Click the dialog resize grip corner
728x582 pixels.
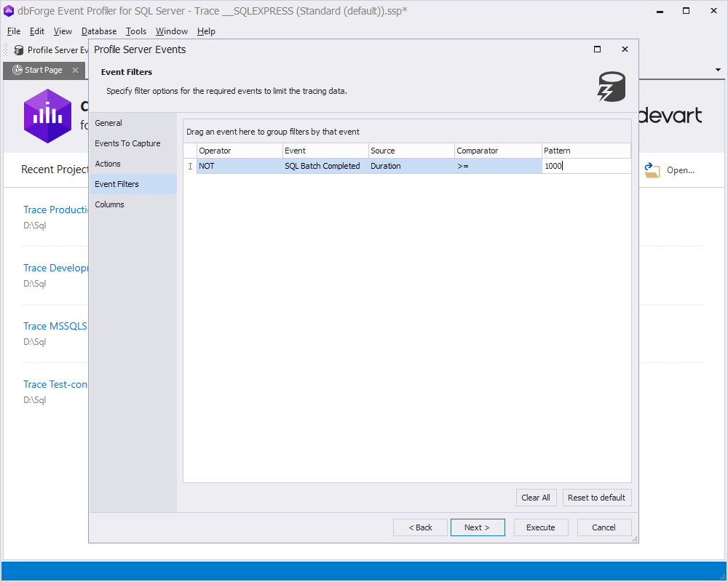pyautogui.click(x=635, y=539)
